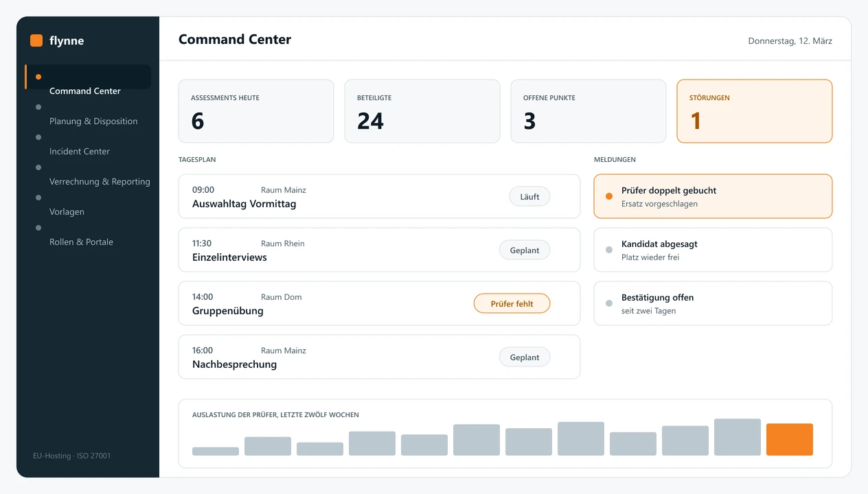Click the 16:00 time label
The image size is (868, 494).
click(203, 351)
